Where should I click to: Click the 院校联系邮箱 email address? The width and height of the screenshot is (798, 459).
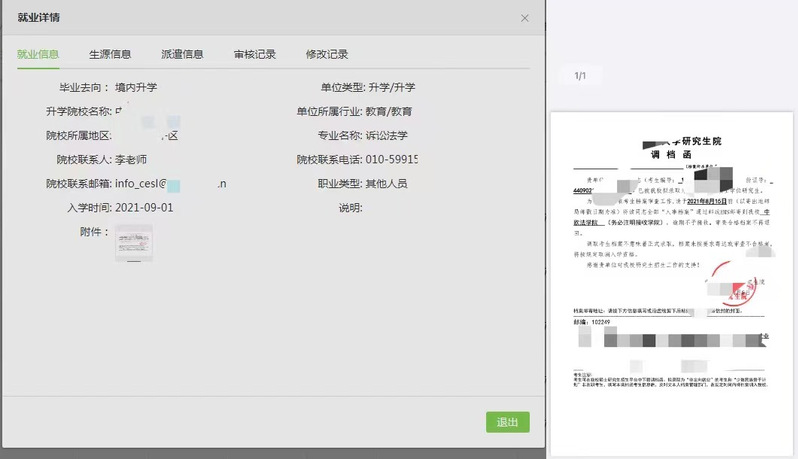(170, 184)
